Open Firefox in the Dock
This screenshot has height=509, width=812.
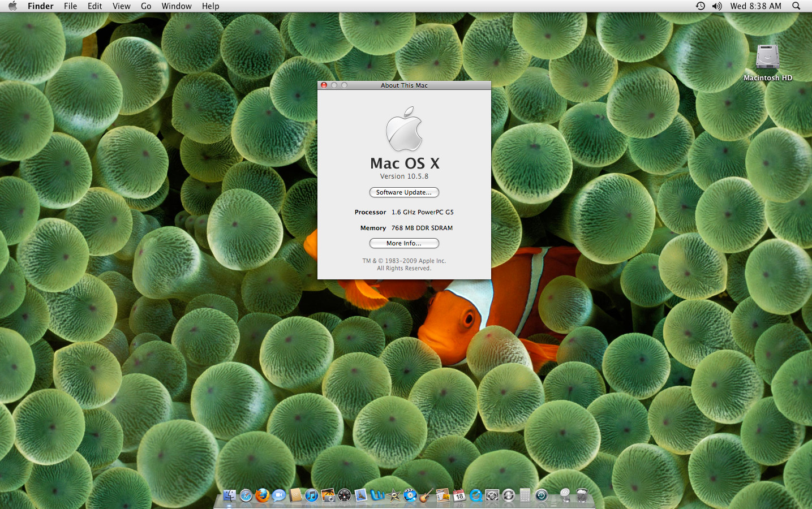(x=263, y=495)
